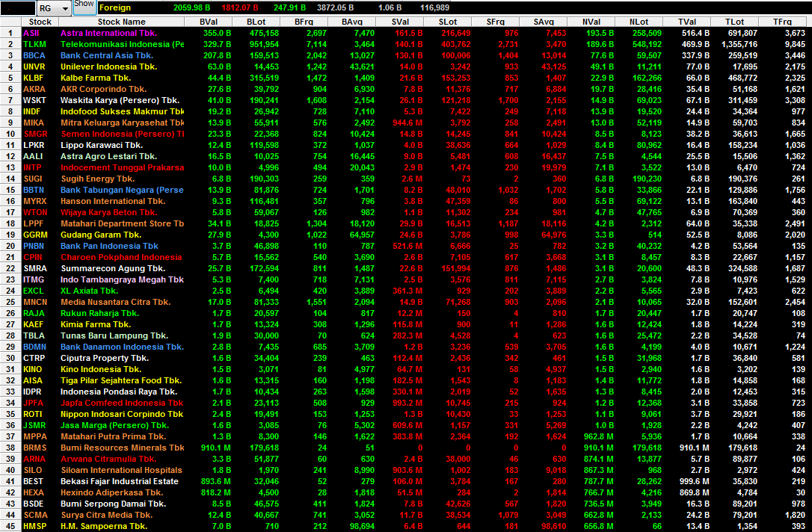Select Ciputra Property Tbk. stock name
This screenshot has height=532, width=812.
(x=105, y=358)
